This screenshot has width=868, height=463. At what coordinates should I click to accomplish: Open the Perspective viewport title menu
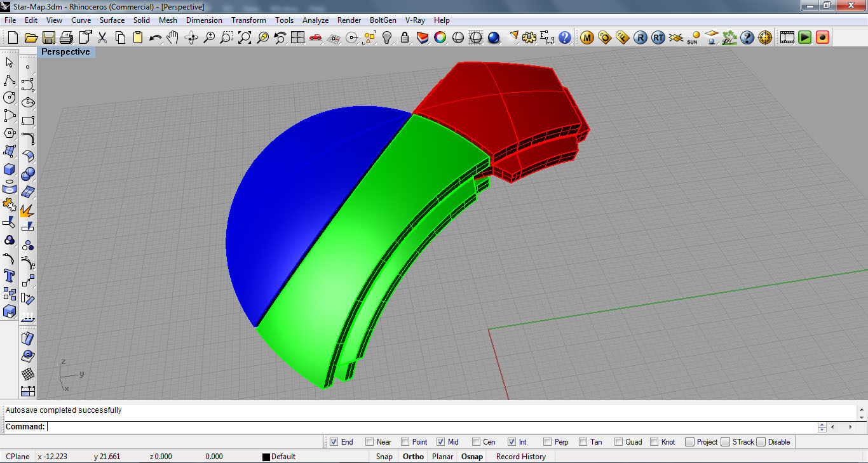66,52
